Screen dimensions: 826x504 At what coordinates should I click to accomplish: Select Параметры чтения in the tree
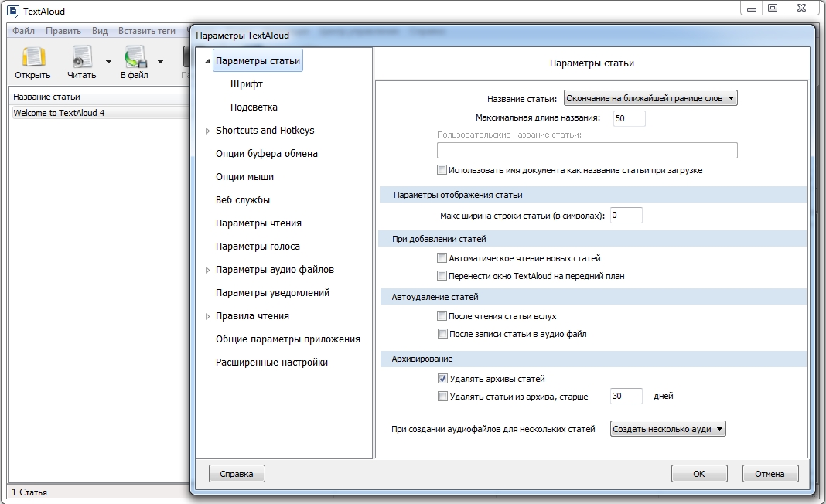258,223
